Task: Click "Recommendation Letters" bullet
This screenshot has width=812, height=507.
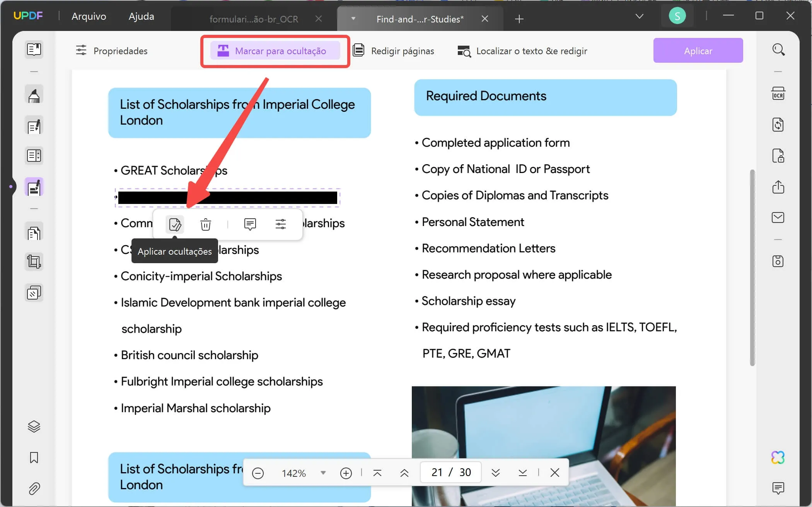Action: [488, 248]
